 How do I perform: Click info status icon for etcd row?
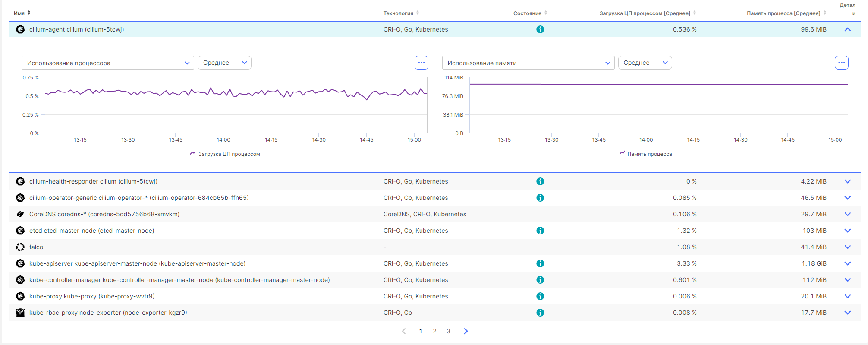click(540, 231)
